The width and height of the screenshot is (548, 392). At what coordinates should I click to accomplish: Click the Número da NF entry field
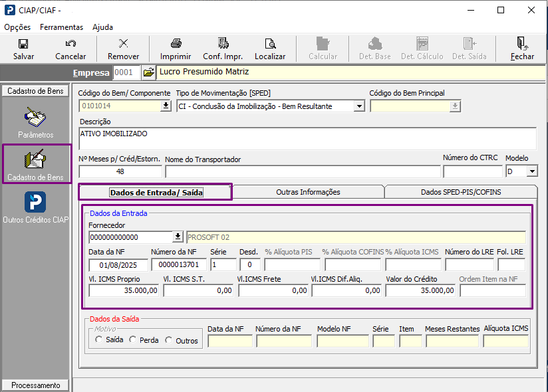[x=178, y=264]
